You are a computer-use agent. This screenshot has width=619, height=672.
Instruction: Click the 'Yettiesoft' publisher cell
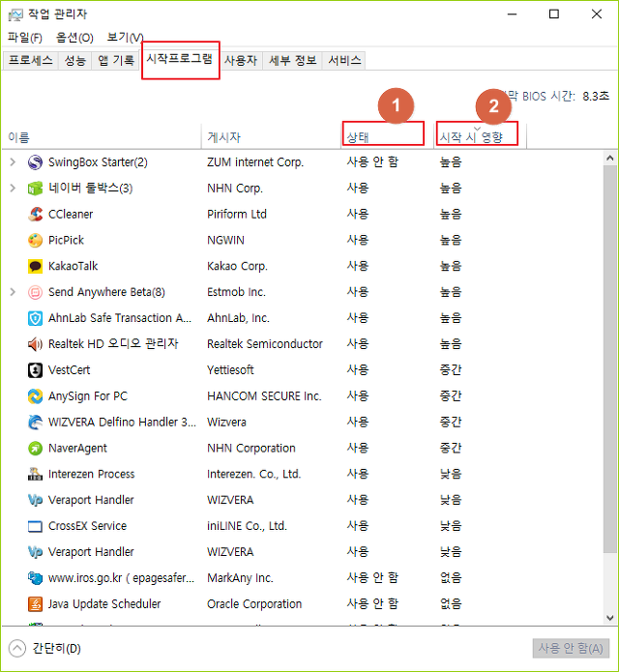[230, 370]
